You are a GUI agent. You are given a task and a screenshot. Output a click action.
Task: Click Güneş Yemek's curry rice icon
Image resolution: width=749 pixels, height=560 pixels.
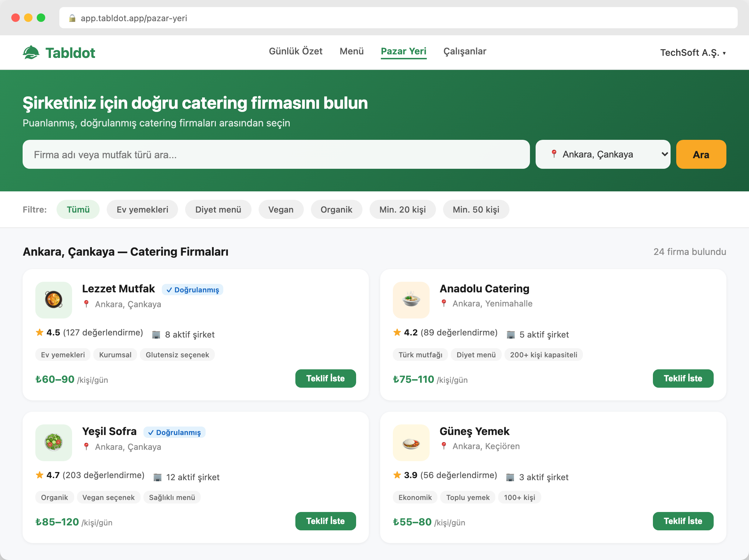tap(411, 442)
